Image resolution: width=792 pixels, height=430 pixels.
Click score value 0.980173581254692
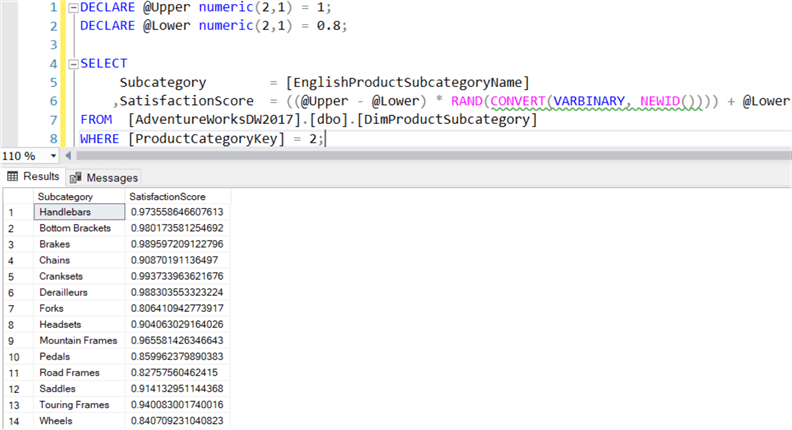177,228
